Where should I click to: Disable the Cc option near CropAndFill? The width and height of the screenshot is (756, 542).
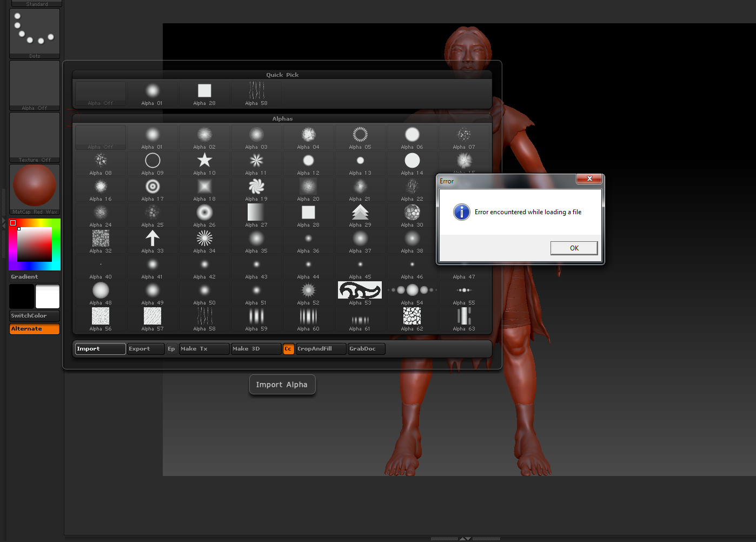[288, 349]
